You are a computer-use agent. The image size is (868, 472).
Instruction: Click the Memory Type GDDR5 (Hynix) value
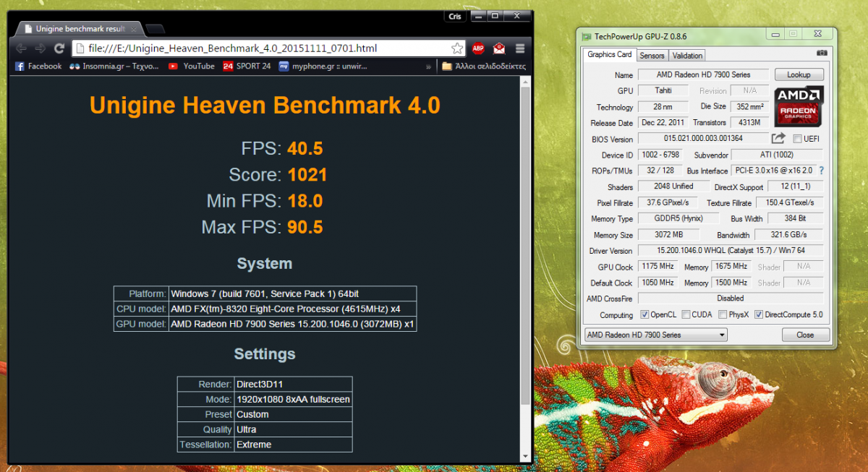[x=678, y=218]
